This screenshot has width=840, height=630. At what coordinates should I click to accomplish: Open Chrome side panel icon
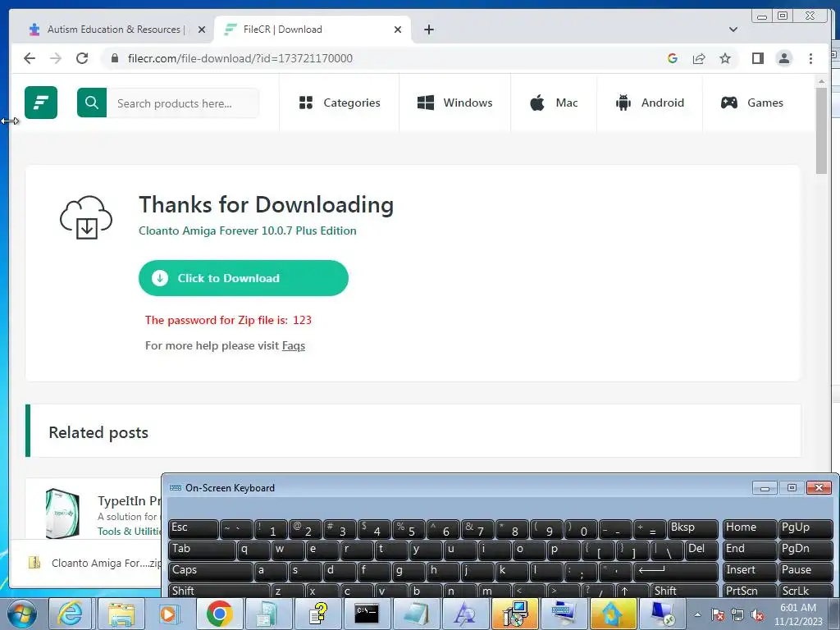click(x=757, y=58)
